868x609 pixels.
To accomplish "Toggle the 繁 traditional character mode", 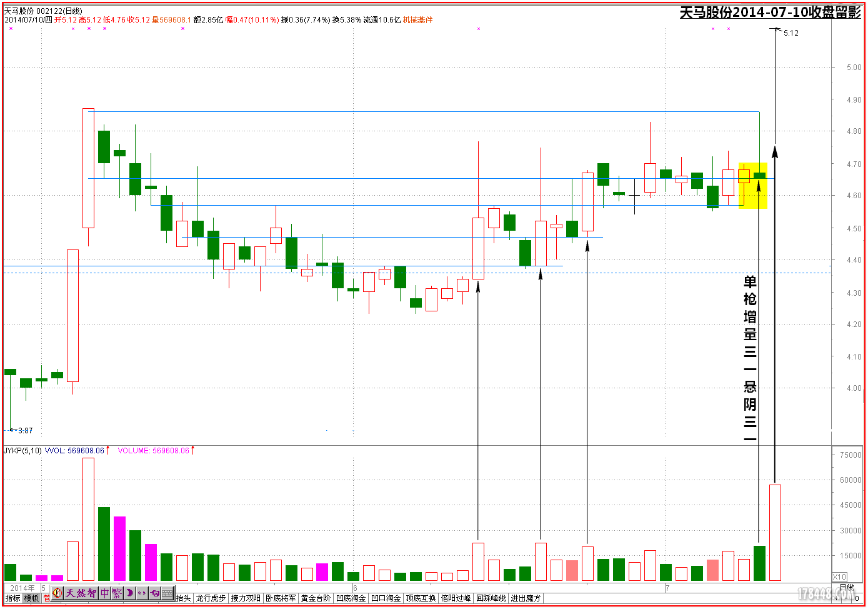I will (117, 593).
